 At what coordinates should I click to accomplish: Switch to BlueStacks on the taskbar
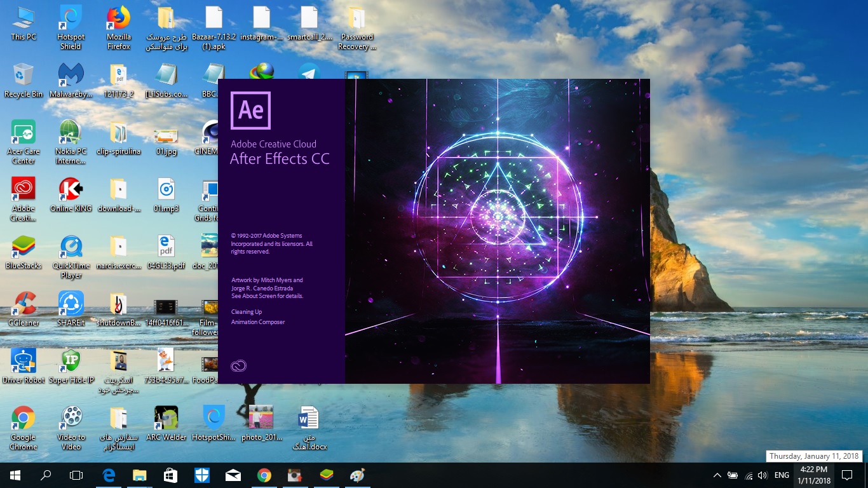(x=327, y=475)
